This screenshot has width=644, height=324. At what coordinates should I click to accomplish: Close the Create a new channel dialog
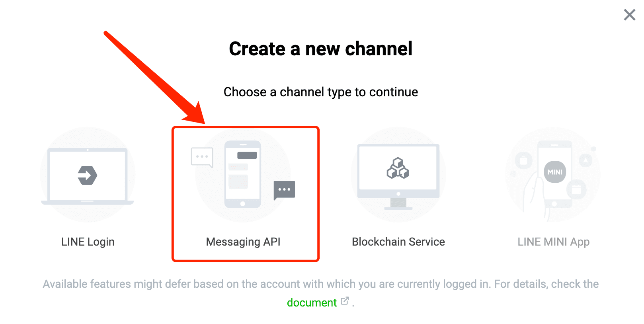(630, 15)
